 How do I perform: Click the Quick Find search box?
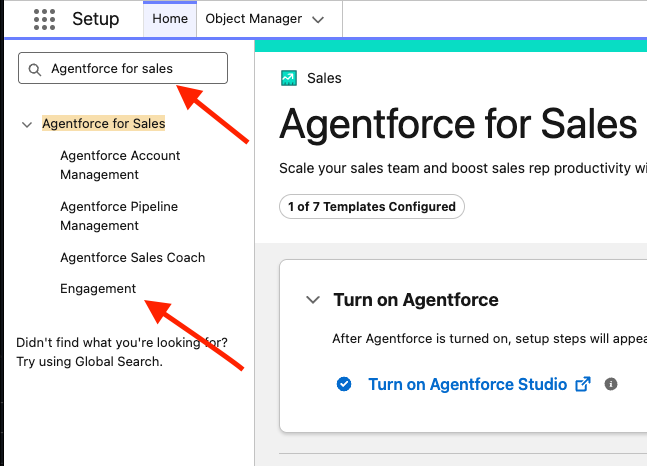point(123,68)
